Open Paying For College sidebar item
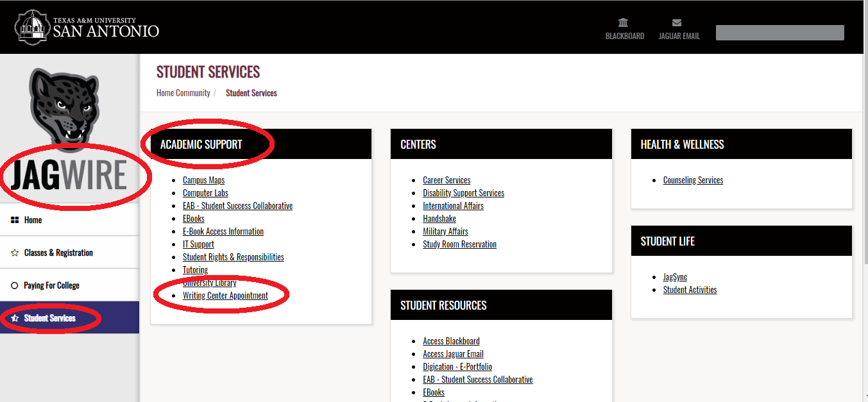 click(x=69, y=285)
